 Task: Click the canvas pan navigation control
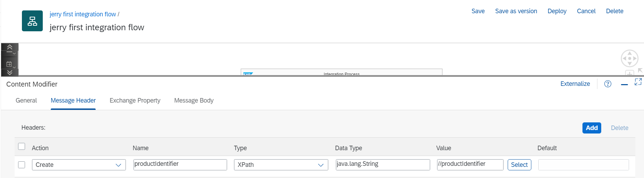point(629,58)
